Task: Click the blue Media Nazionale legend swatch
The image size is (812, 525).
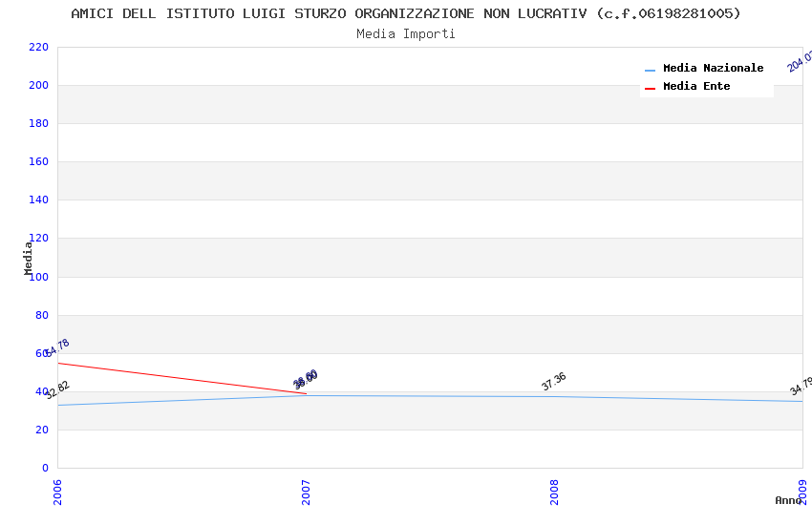Action: (x=650, y=71)
